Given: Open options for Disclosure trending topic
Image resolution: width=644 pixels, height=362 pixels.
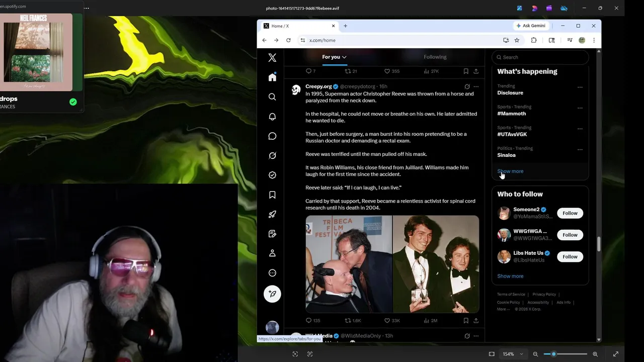Looking at the screenshot, I should pos(580,87).
